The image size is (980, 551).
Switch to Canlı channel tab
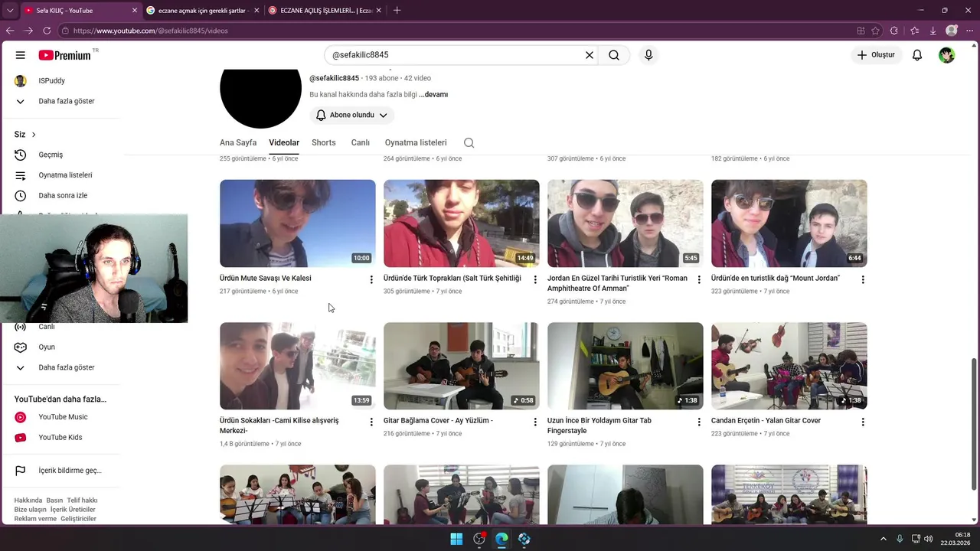tap(361, 142)
